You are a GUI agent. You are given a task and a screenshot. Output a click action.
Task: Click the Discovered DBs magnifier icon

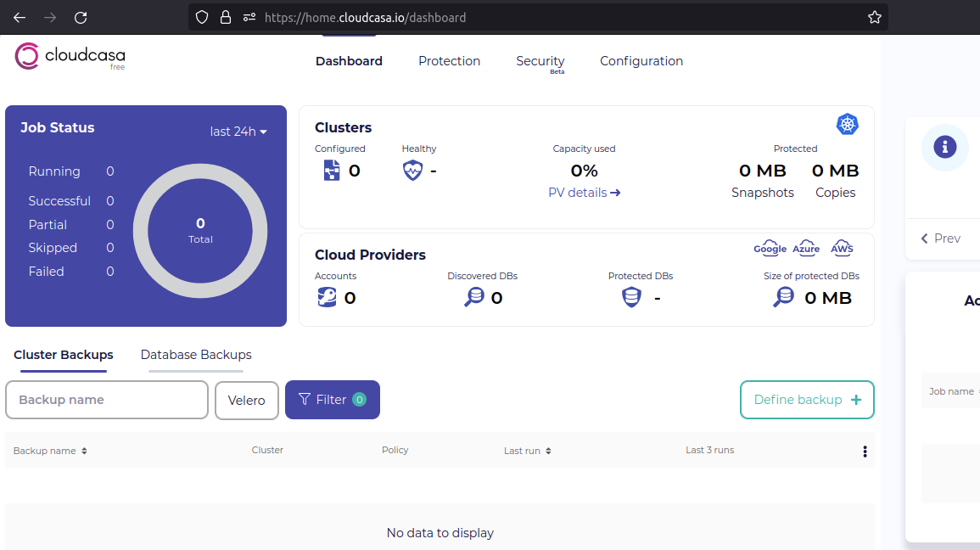pos(474,297)
